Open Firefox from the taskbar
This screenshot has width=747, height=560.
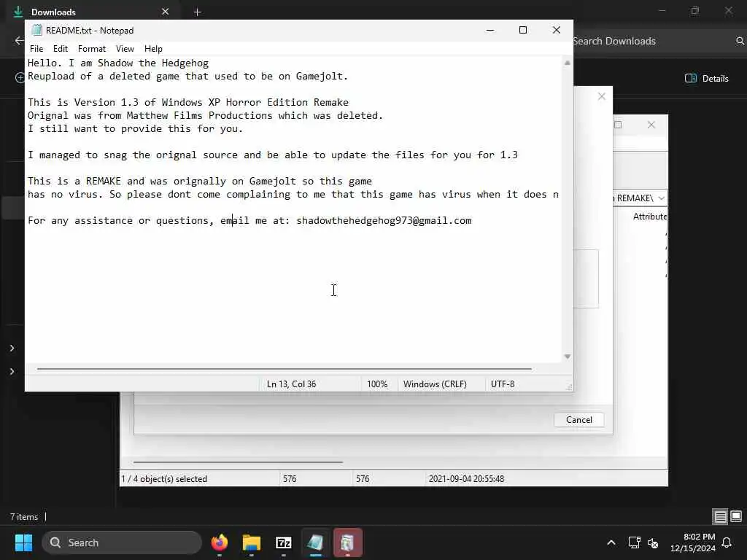219,542
